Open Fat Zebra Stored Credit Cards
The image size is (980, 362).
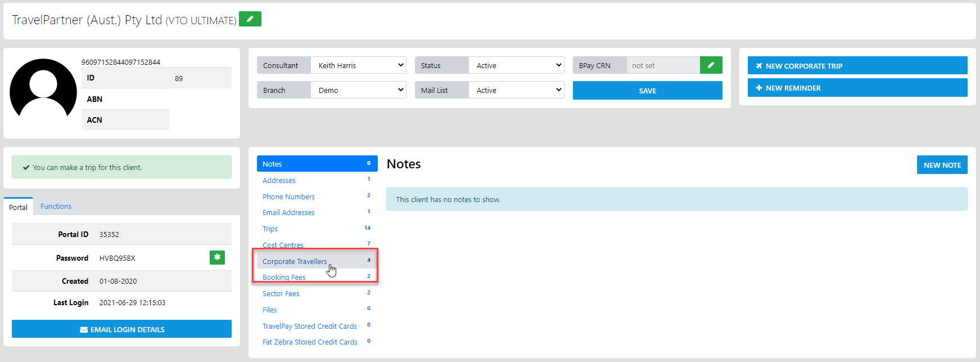pyautogui.click(x=317, y=342)
